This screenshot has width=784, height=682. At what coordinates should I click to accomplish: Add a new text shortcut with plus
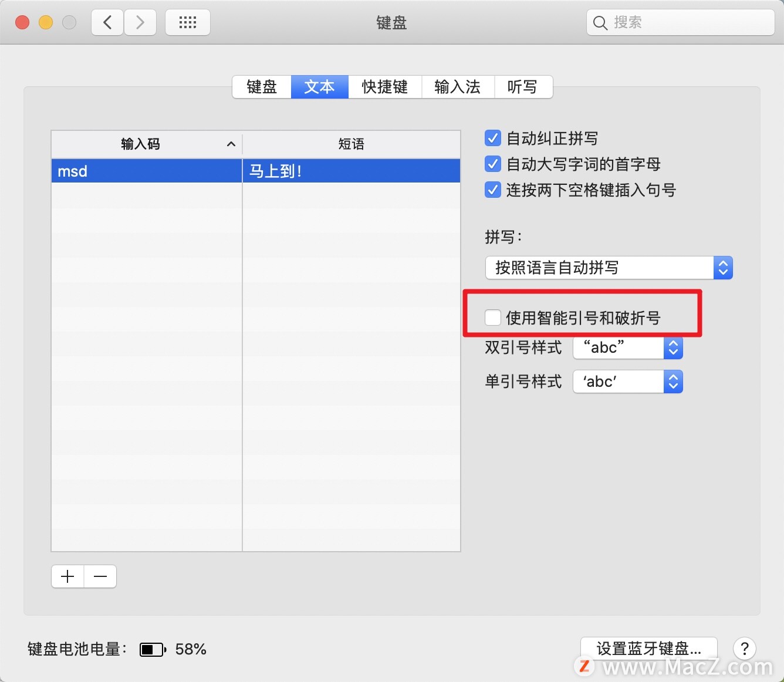click(68, 576)
